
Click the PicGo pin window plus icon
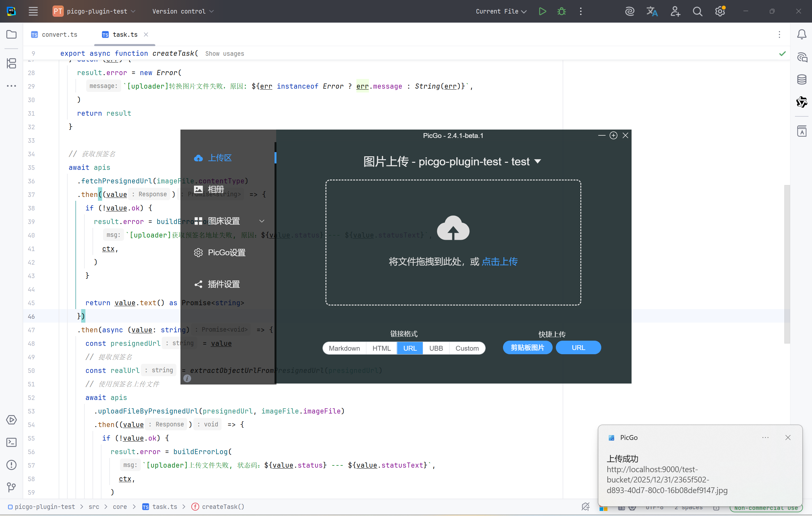point(614,135)
